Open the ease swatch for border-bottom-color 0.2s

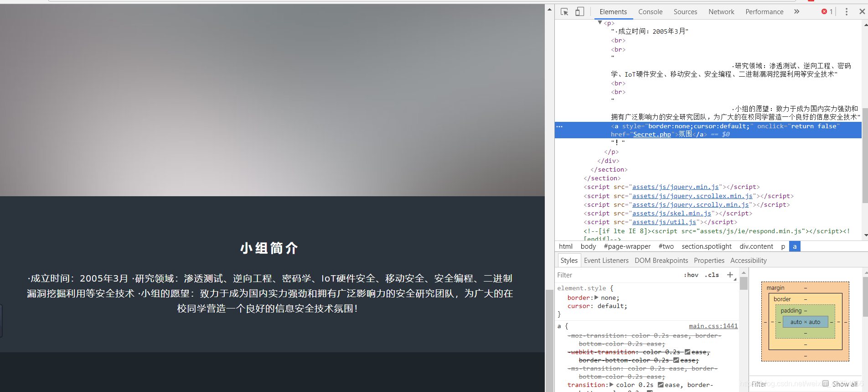pyautogui.click(x=676, y=360)
